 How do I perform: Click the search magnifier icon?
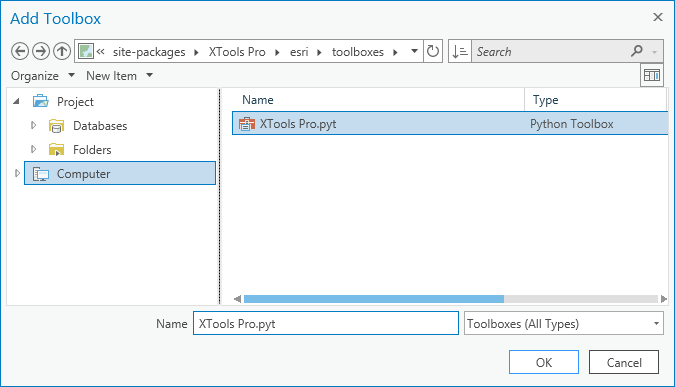pos(637,51)
